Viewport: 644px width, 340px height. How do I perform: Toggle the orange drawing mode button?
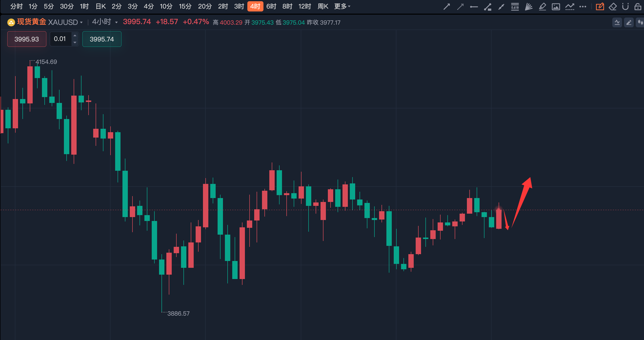(600, 7)
